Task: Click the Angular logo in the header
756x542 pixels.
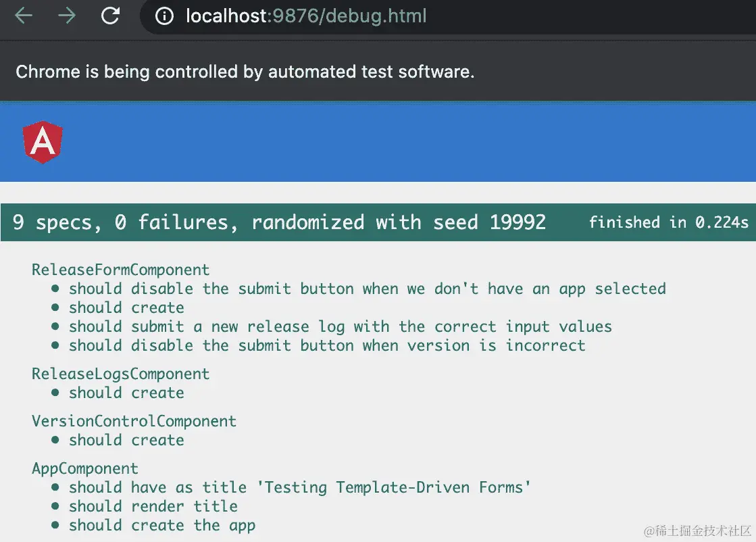Action: coord(43,142)
